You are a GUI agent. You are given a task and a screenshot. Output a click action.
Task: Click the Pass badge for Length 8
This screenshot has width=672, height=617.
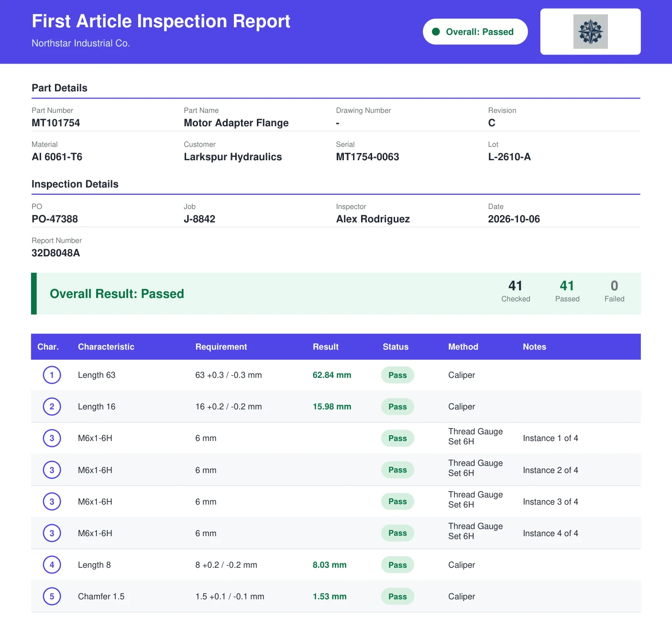point(397,565)
